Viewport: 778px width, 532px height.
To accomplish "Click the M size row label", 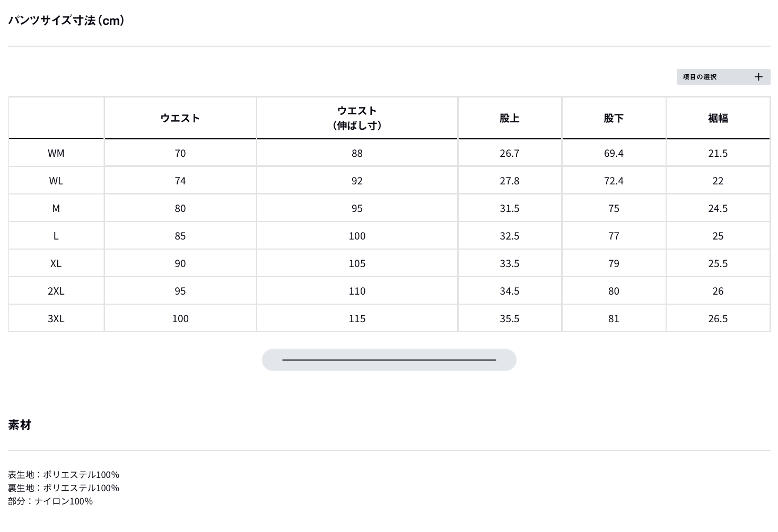I will [x=56, y=208].
